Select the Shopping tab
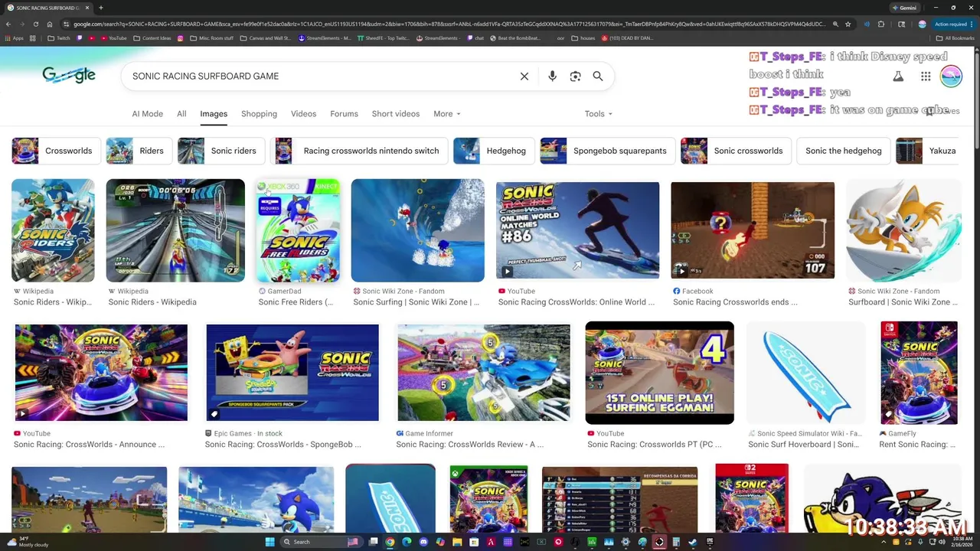Screen dimensions: 980x551 pos(259,114)
